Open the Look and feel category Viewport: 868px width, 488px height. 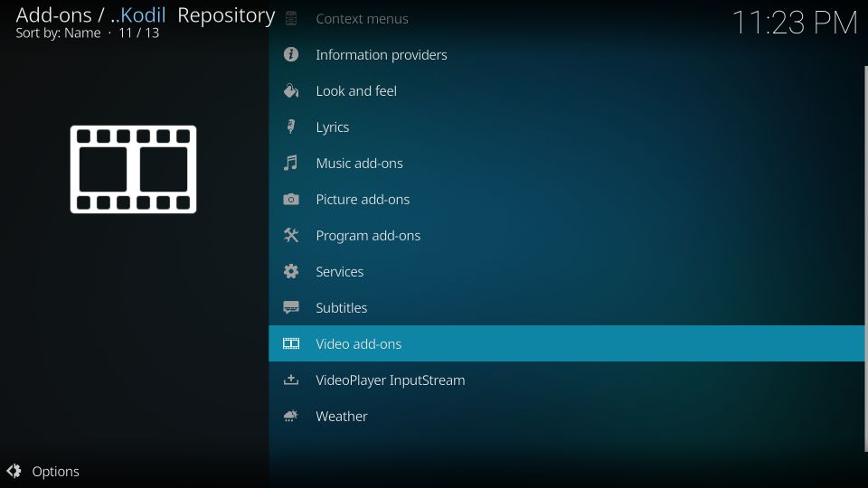coord(355,91)
